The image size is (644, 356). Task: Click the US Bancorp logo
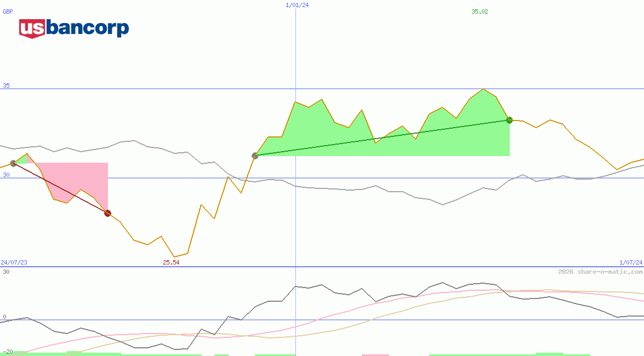click(x=74, y=28)
